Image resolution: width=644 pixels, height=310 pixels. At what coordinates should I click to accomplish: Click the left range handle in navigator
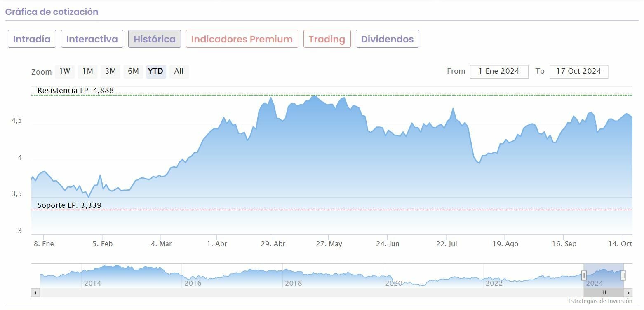(x=584, y=275)
